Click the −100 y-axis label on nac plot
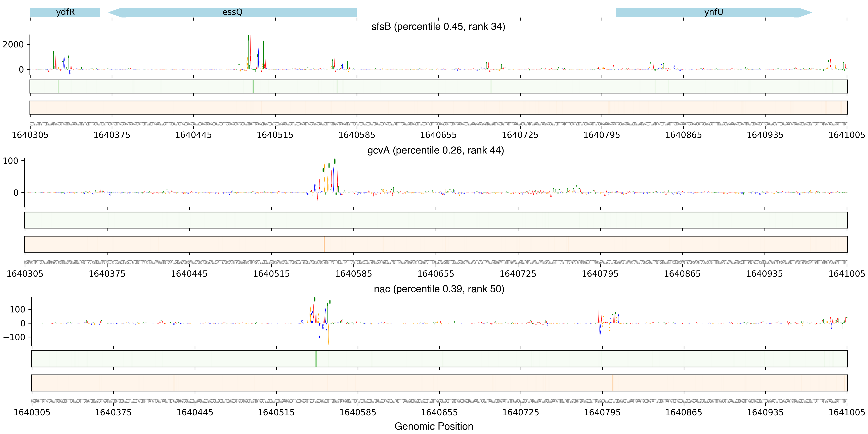The image size is (868, 434). 14,337
